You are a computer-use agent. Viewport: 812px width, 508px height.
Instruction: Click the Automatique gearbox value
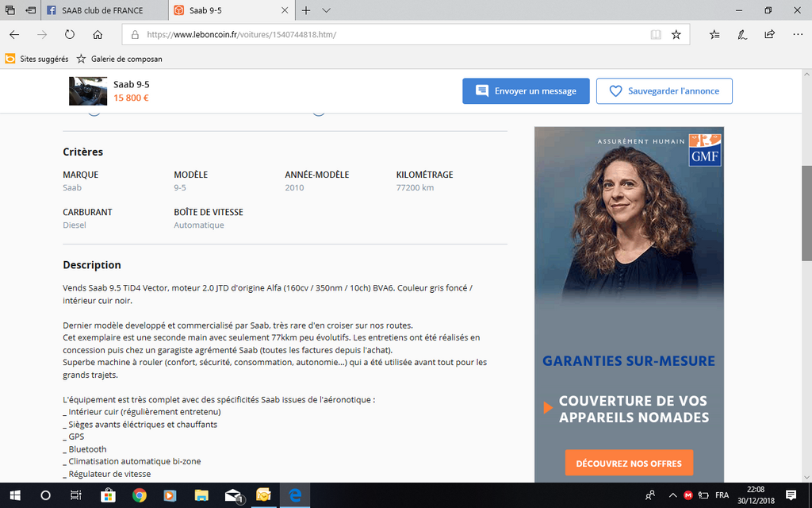[199, 225]
